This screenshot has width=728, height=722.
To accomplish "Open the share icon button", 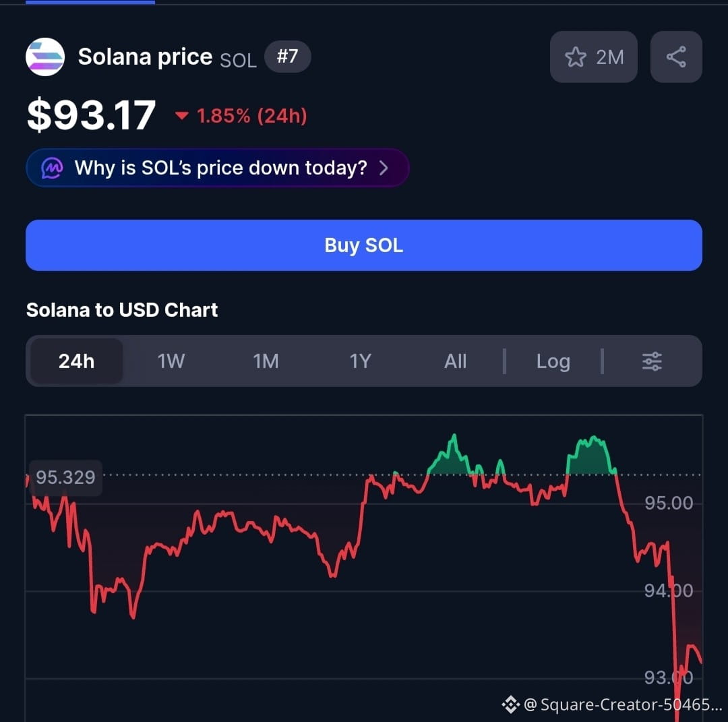I will click(676, 57).
